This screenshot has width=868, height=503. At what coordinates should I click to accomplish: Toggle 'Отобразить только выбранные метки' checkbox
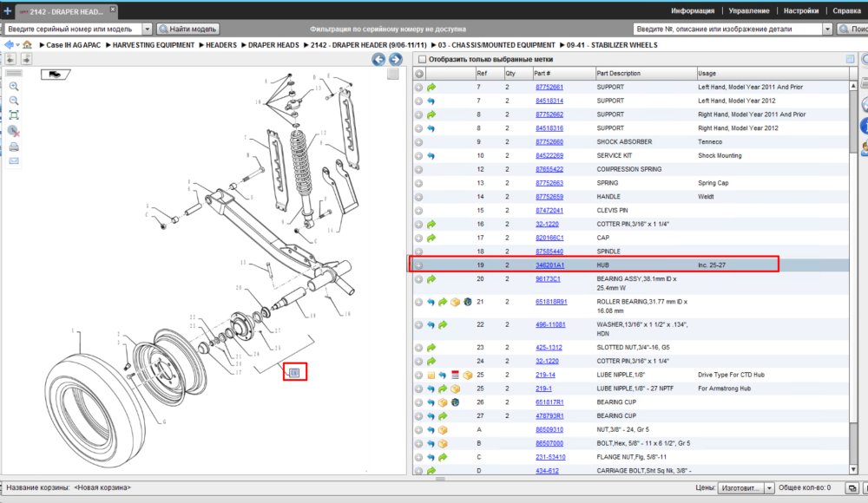423,59
